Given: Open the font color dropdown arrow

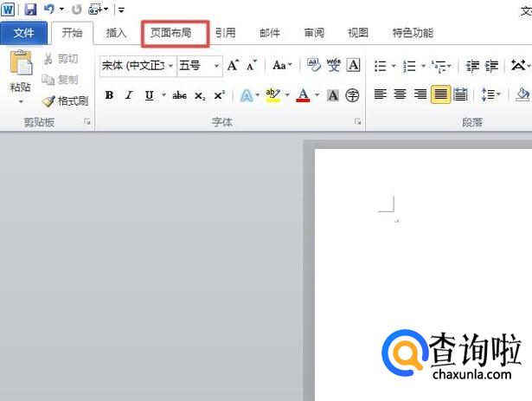Looking at the screenshot, I should click(317, 94).
